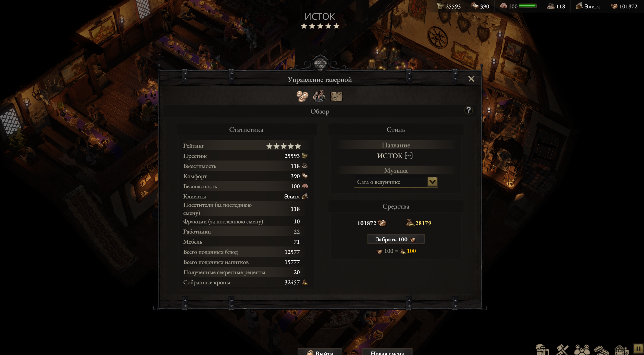Open the Сага о везунчике music selector
This screenshot has width=644, height=355.
[396, 182]
